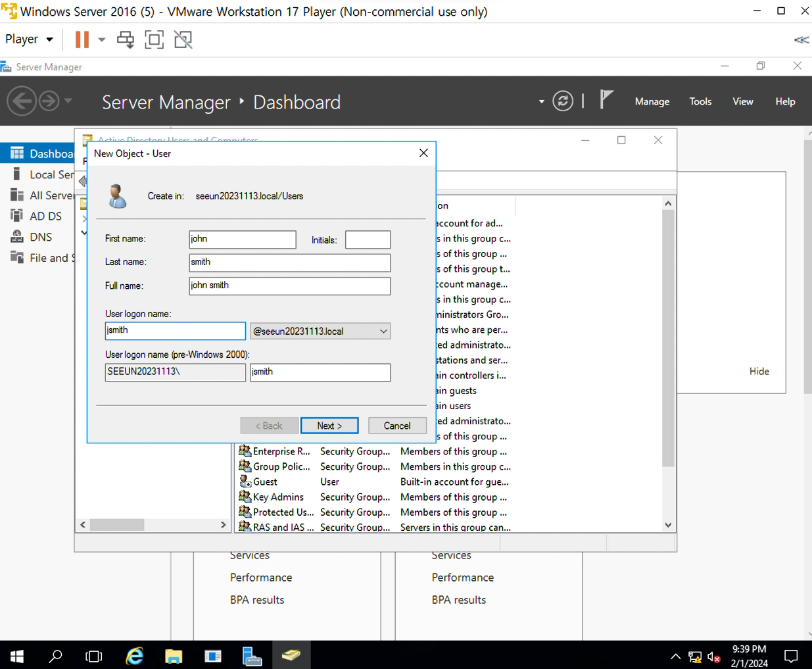Viewport: 812px width, 669px height.
Task: Click the Last name field
Action: click(x=290, y=262)
